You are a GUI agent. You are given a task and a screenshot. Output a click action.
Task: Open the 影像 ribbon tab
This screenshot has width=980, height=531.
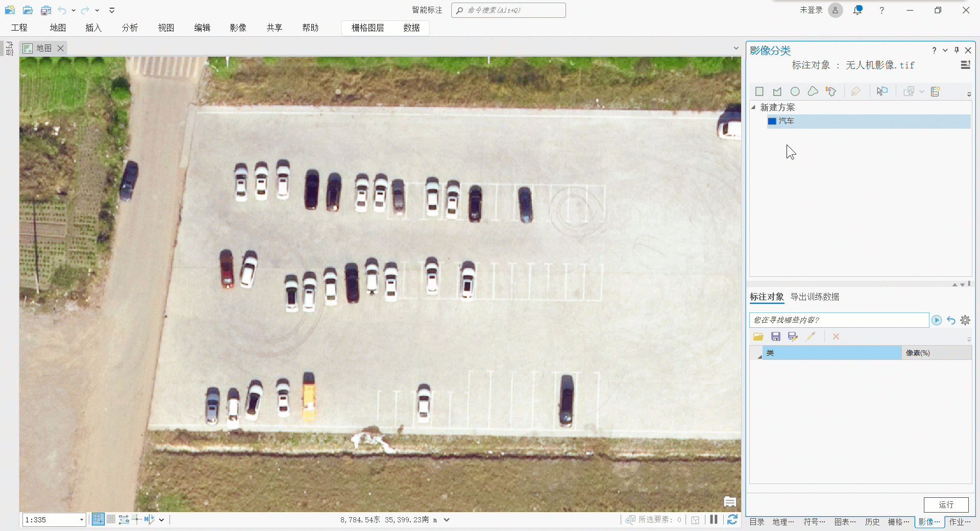point(238,28)
